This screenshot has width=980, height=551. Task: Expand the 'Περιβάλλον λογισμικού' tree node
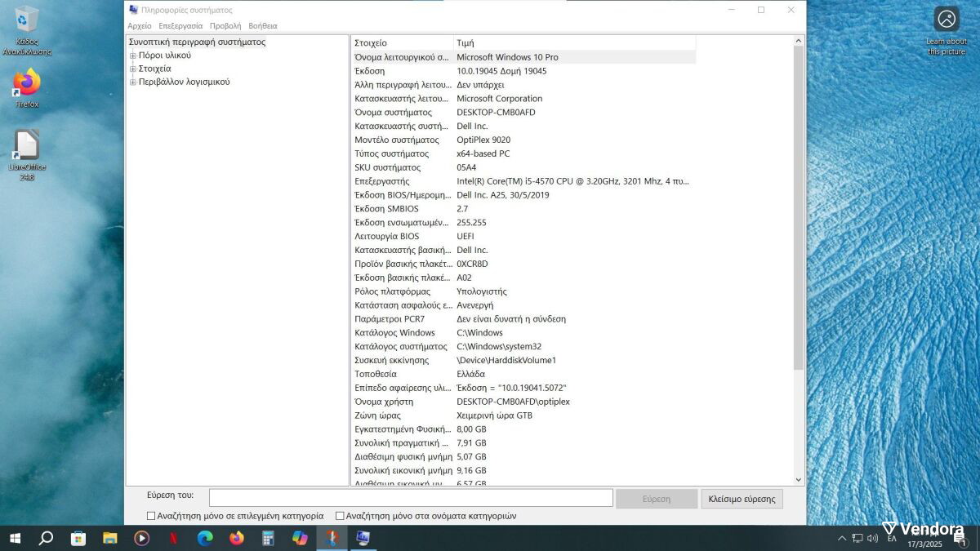point(133,82)
